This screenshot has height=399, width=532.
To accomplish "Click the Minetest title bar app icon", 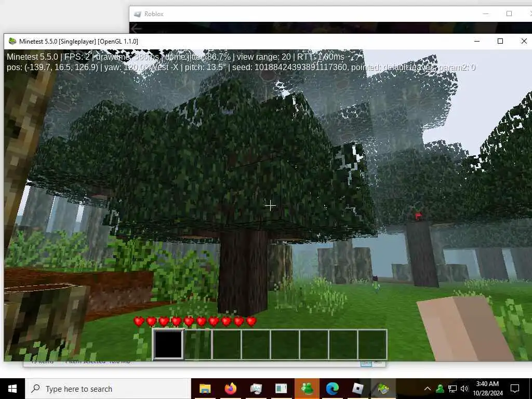I will tap(12, 42).
